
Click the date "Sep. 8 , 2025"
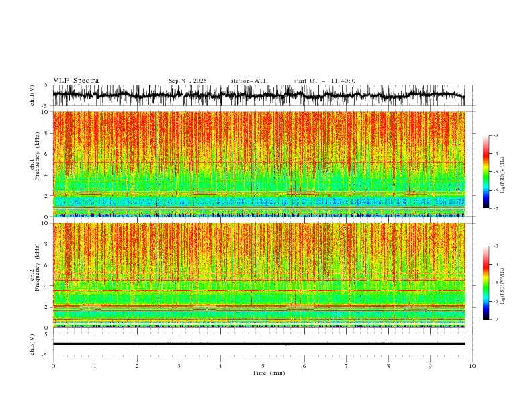click(x=187, y=81)
